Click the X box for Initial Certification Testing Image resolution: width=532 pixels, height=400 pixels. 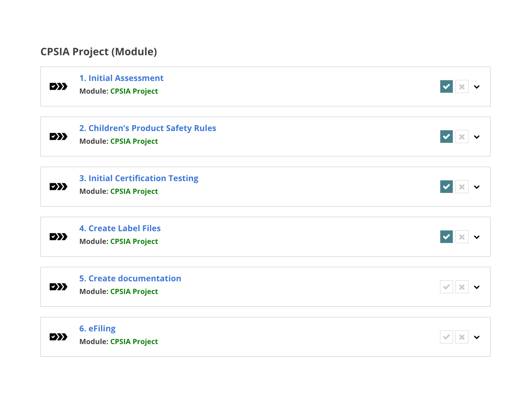(462, 187)
